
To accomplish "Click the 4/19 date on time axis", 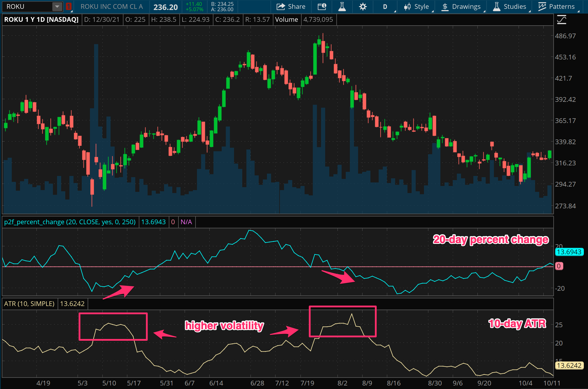I will coord(43,383).
